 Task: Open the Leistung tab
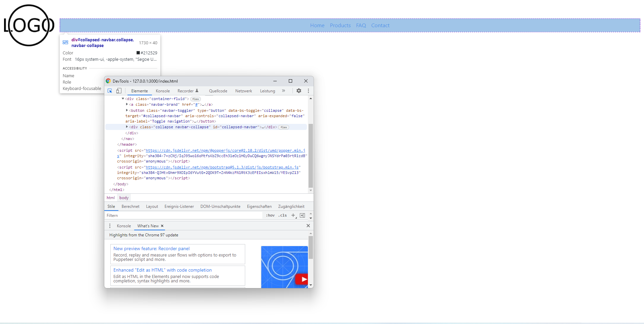pos(267,91)
